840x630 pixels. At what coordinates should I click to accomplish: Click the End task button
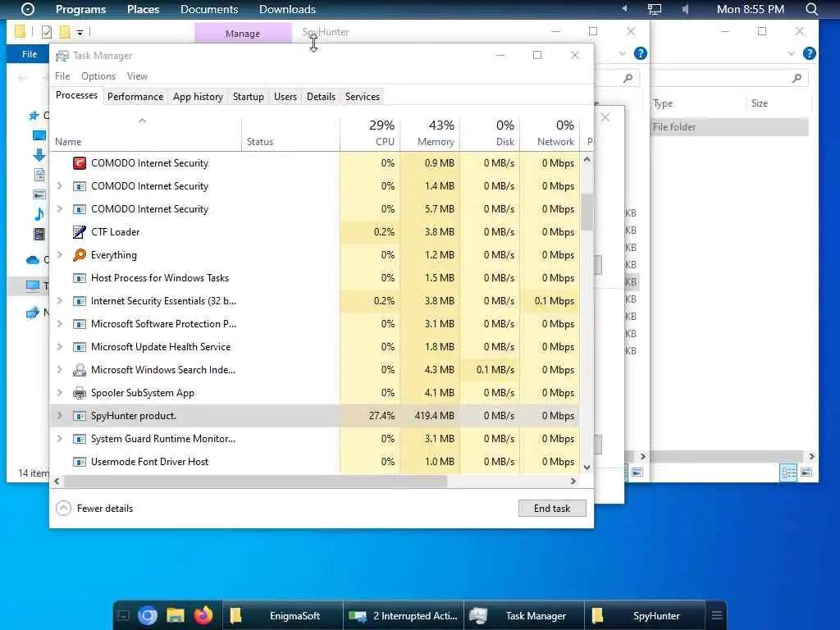(x=552, y=509)
